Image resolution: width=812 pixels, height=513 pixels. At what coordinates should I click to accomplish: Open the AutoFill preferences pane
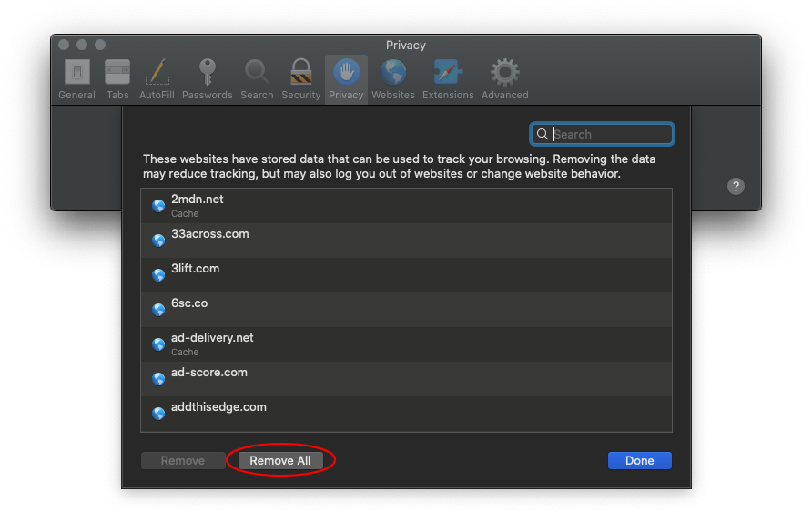[157, 79]
